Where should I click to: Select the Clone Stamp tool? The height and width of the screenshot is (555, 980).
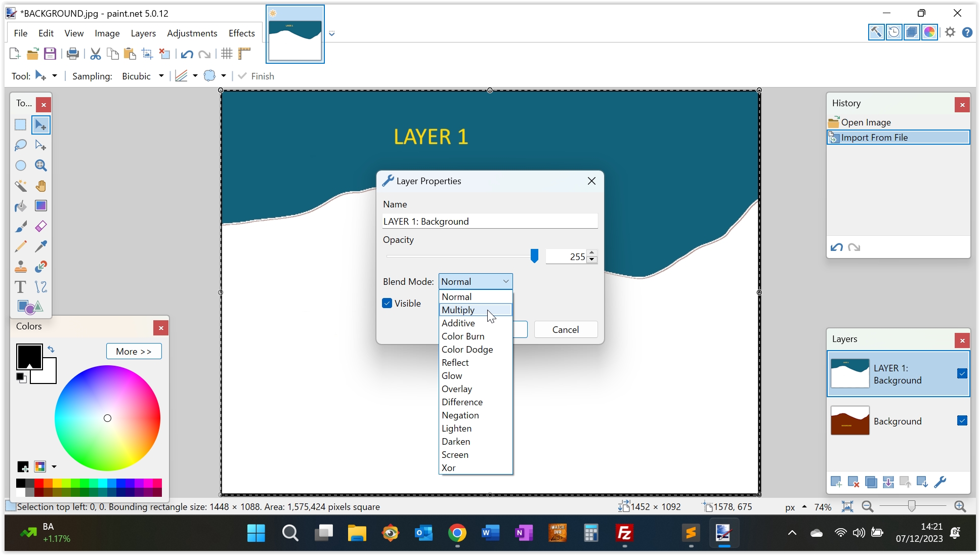pos(21,267)
